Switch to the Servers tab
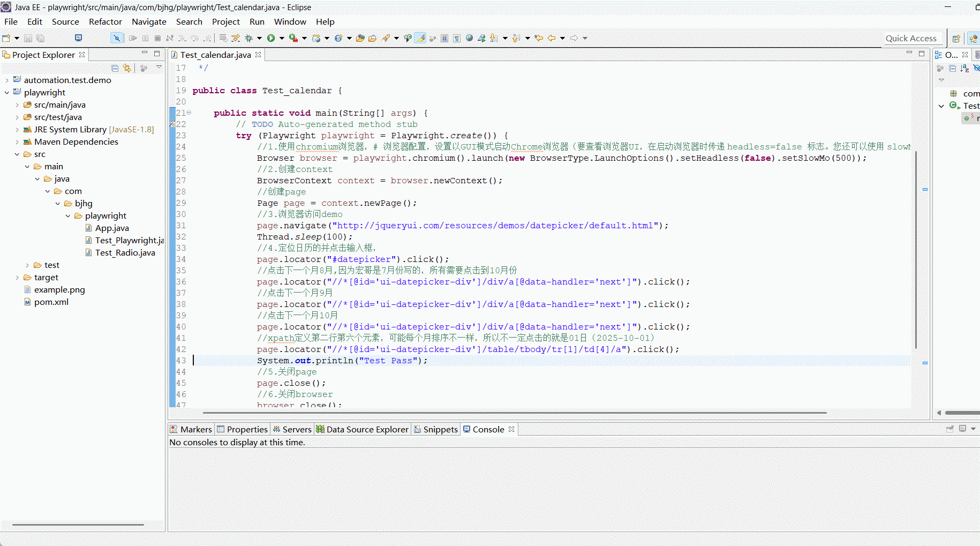 (x=292, y=429)
